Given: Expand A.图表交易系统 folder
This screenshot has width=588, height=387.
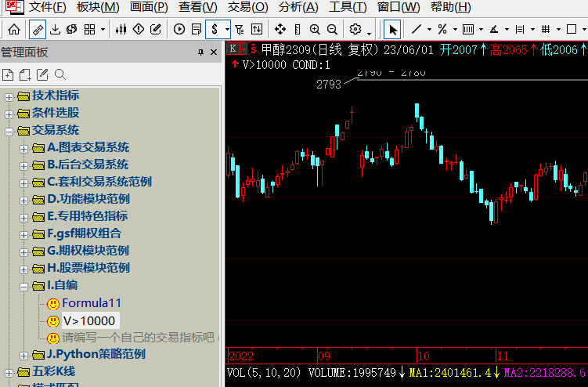Looking at the screenshot, I should coord(24,149).
